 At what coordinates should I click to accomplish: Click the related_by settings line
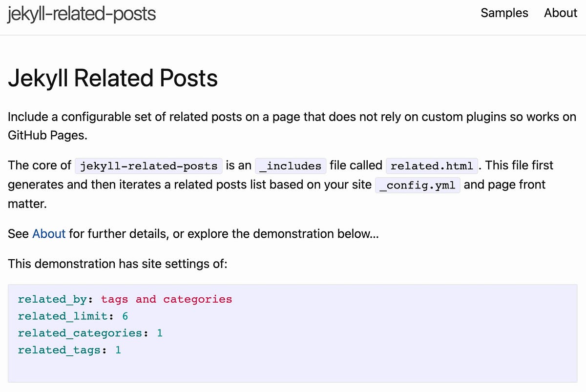tap(53, 299)
